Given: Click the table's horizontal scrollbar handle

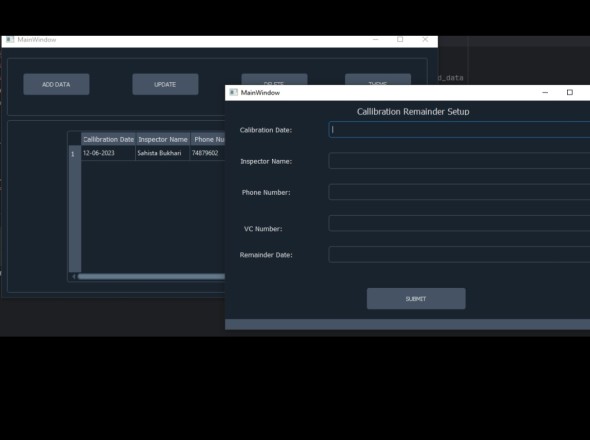Looking at the screenshot, I should click(x=151, y=277).
